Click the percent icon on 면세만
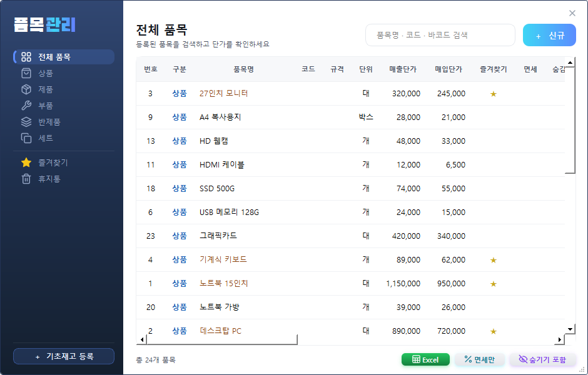The height and width of the screenshot is (375, 588). pyautogui.click(x=468, y=359)
